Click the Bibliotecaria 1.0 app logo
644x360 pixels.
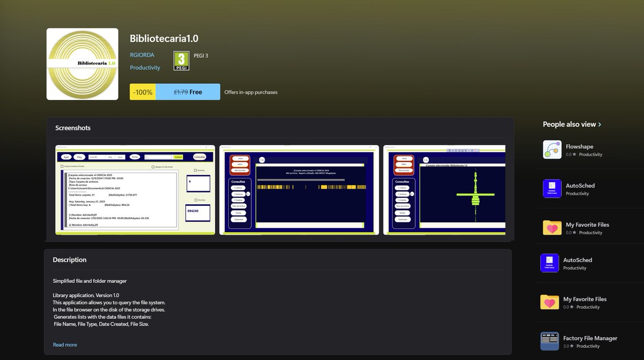[82, 64]
